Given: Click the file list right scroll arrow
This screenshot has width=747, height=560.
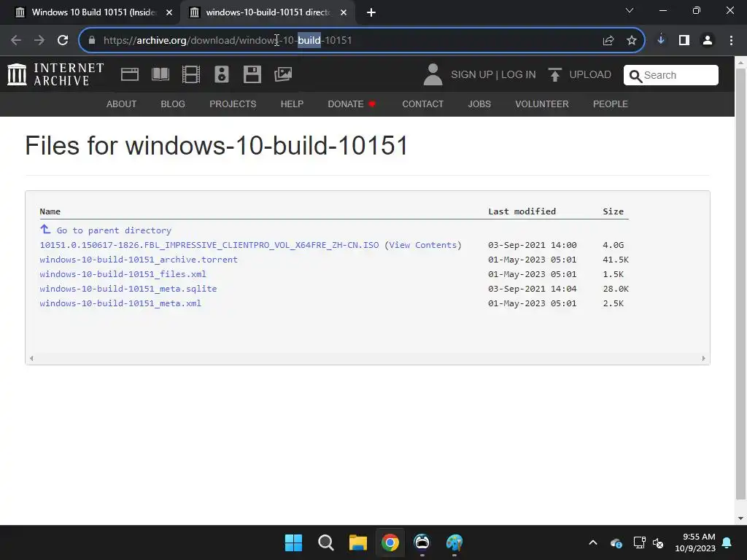Looking at the screenshot, I should coord(704,359).
